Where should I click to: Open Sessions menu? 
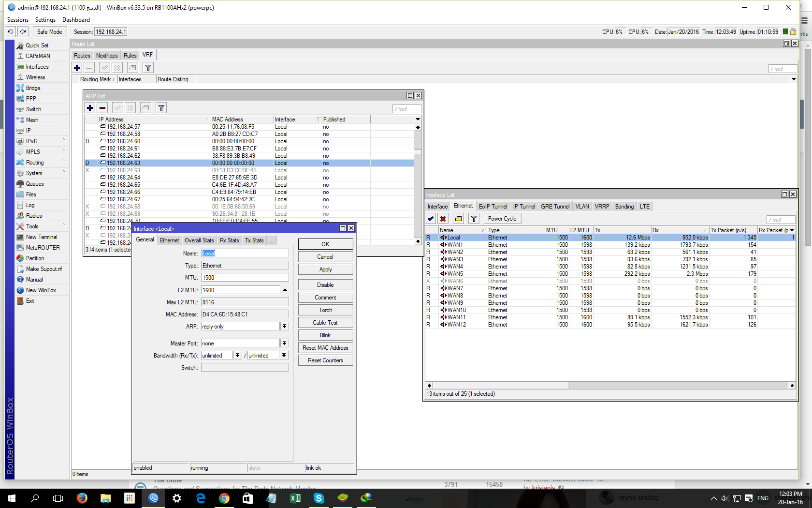tap(18, 20)
